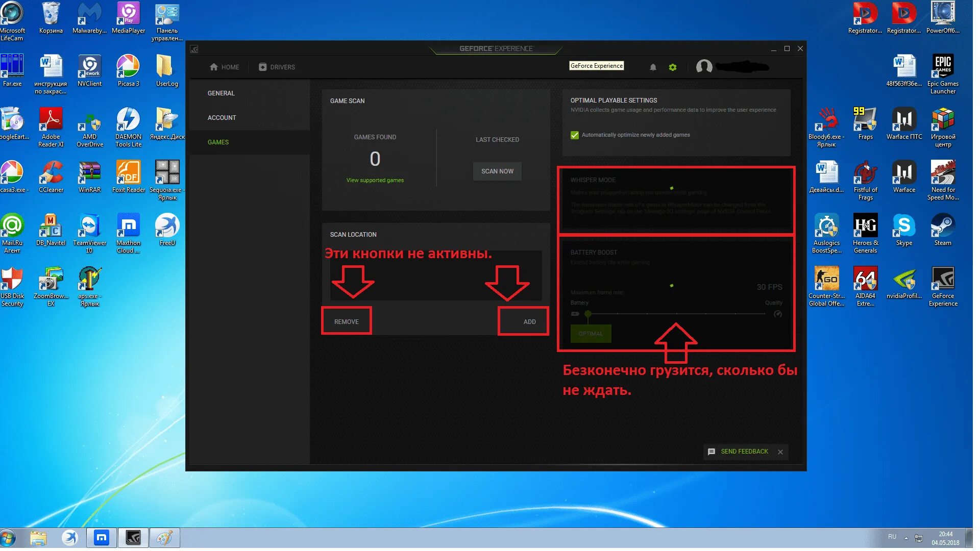Select the GENERAL tab in settings
Viewport: 980px width, 551px height.
[221, 93]
